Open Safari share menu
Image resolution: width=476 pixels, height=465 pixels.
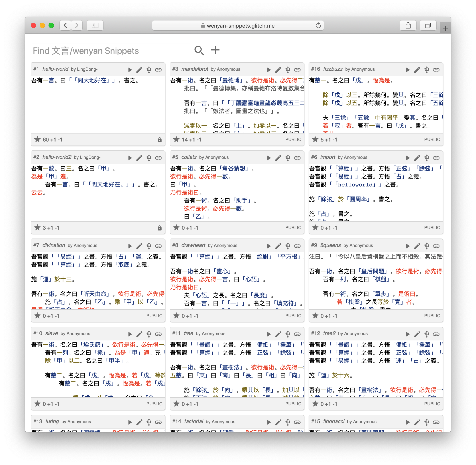tap(408, 25)
